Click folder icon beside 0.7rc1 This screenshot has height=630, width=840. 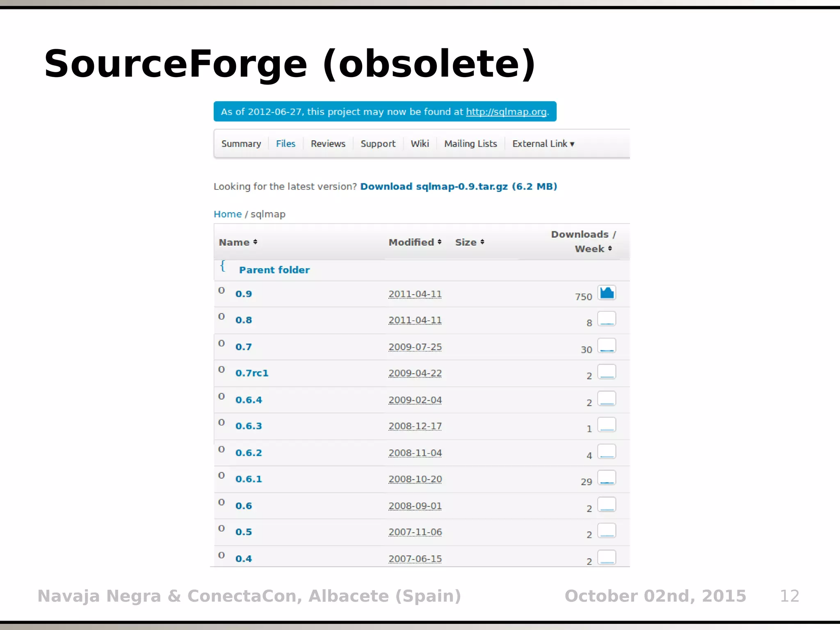(x=221, y=370)
